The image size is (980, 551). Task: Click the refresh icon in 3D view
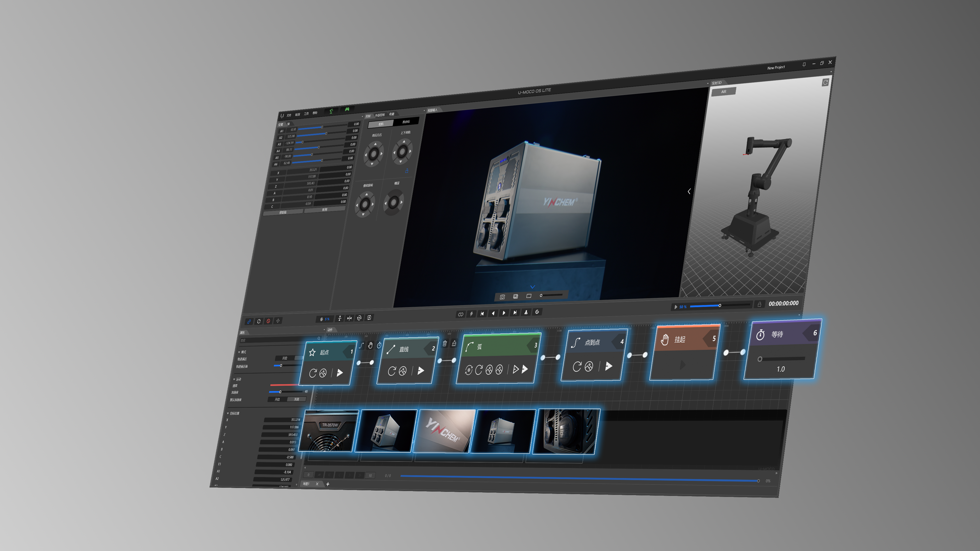pos(825,82)
